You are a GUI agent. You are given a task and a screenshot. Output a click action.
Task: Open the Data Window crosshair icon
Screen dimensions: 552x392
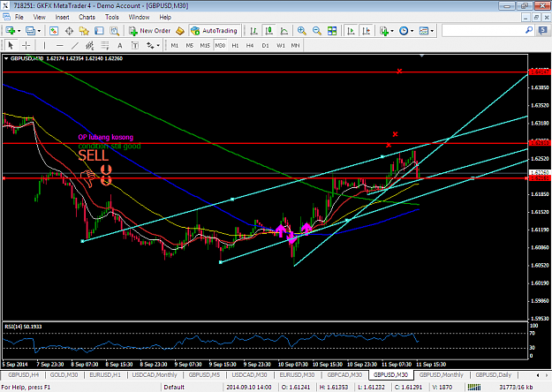tap(69, 31)
